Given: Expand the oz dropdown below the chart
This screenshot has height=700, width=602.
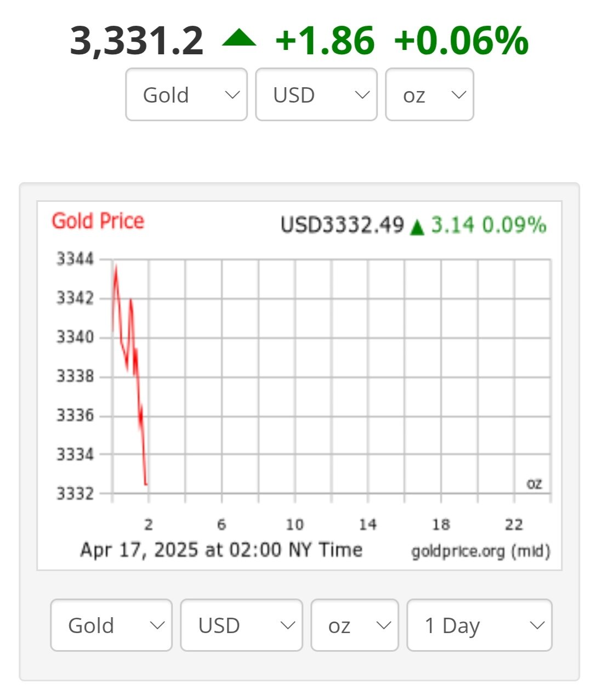Looking at the screenshot, I should tap(354, 625).
